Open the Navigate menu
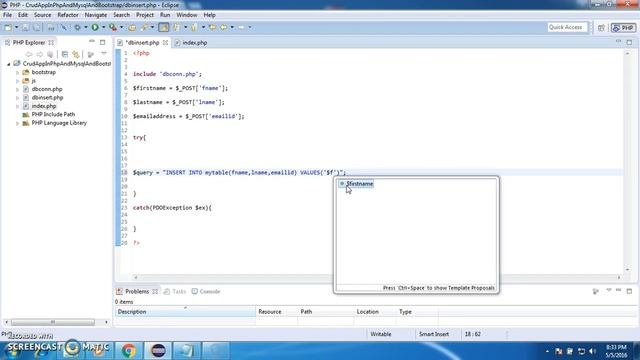The height and width of the screenshot is (360, 640). tap(96, 15)
